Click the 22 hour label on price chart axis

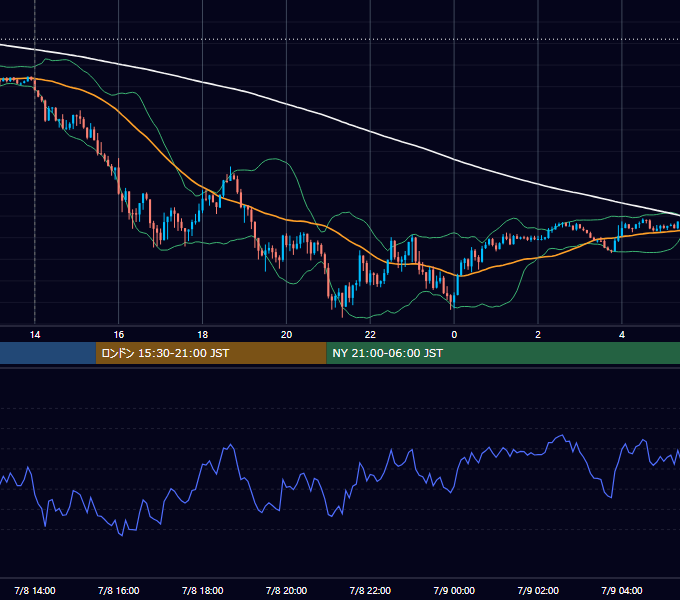pyautogui.click(x=370, y=335)
